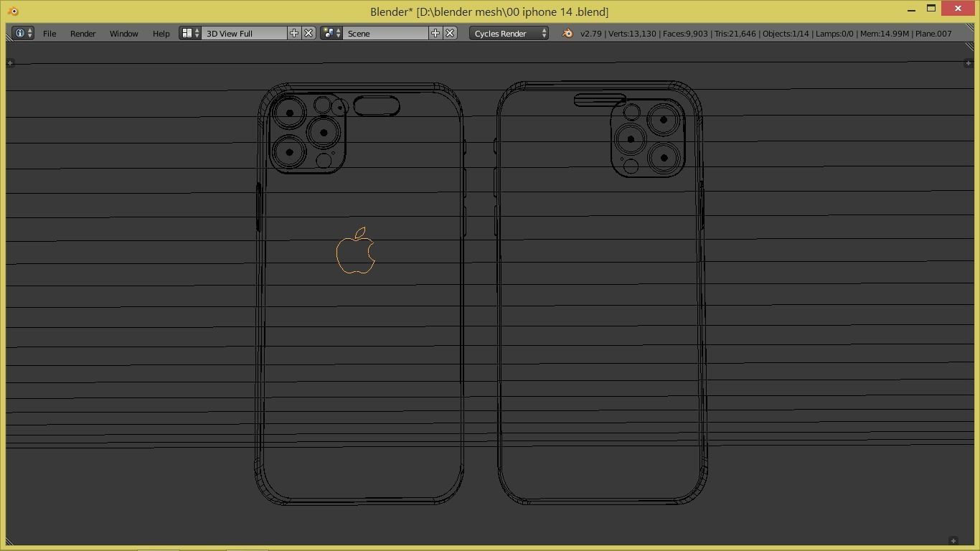Open the screen layout browse icon
Image resolution: width=980 pixels, height=551 pixels.
pos(190,33)
